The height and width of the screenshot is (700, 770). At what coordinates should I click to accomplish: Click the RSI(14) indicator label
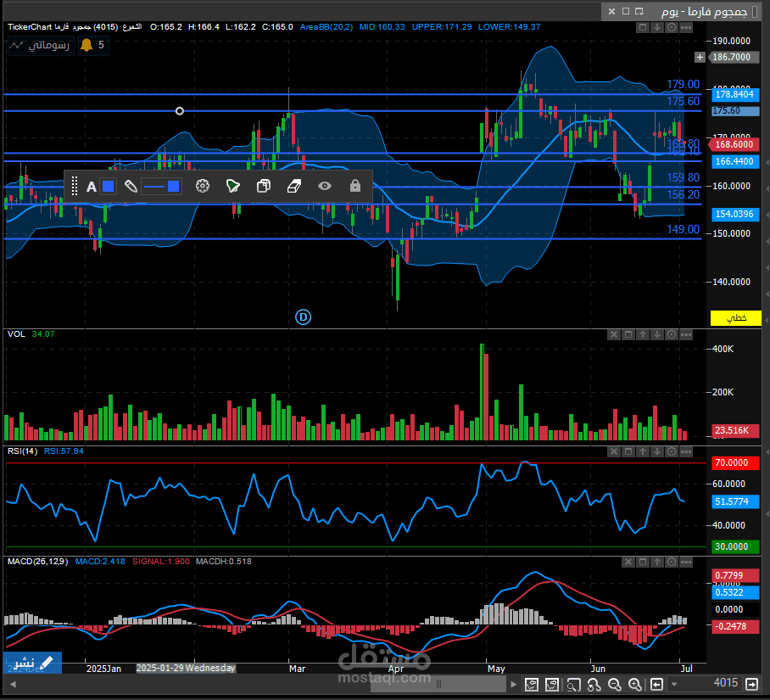pyautogui.click(x=22, y=451)
